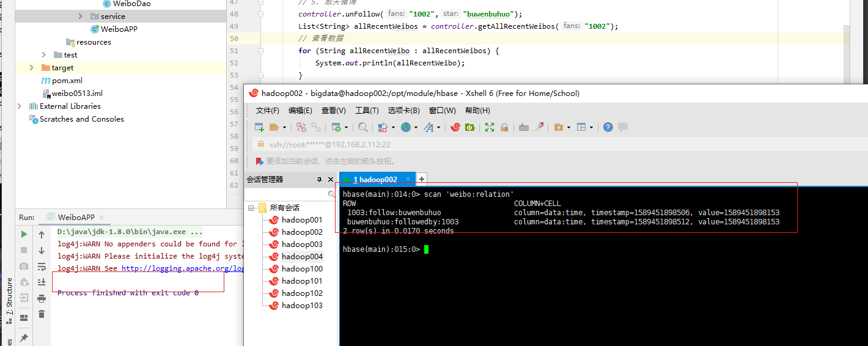Select hadoop001 in session manager

click(x=302, y=220)
